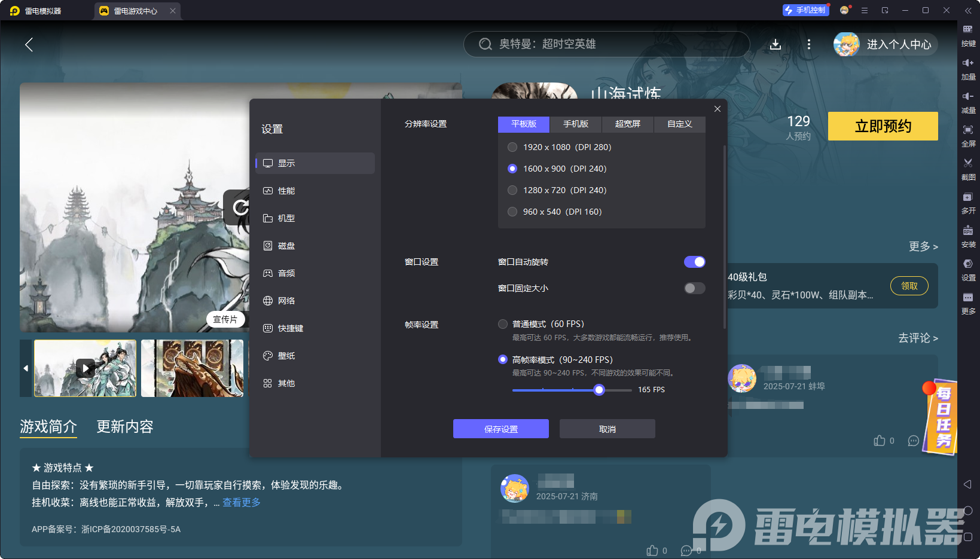Select 高帧率模式 (90~240 FPS) radio option

coord(503,359)
